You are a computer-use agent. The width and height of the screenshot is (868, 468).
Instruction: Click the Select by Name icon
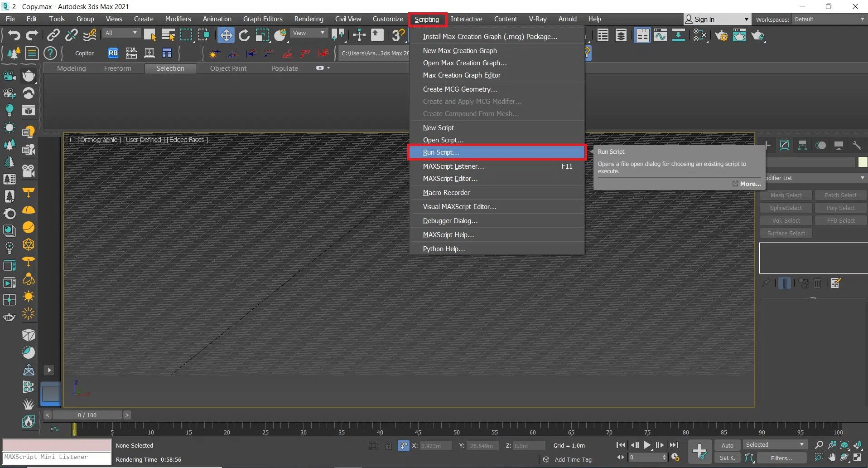tap(168, 35)
